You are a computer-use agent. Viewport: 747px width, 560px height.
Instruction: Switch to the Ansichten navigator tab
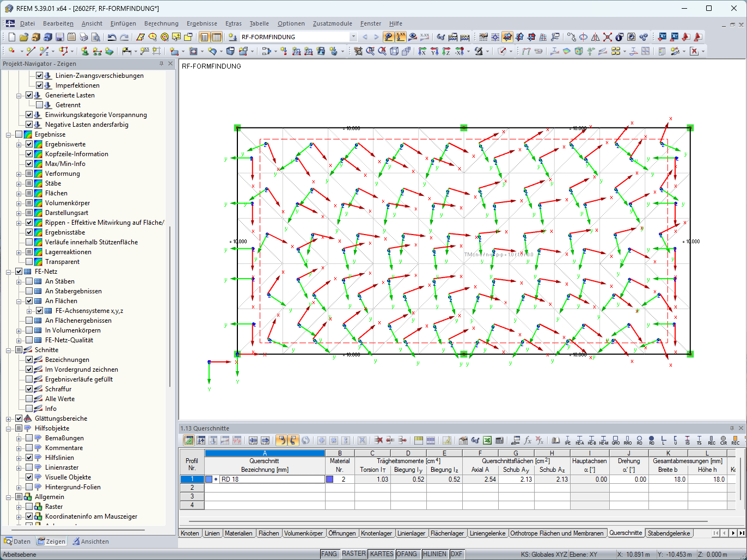click(x=91, y=541)
